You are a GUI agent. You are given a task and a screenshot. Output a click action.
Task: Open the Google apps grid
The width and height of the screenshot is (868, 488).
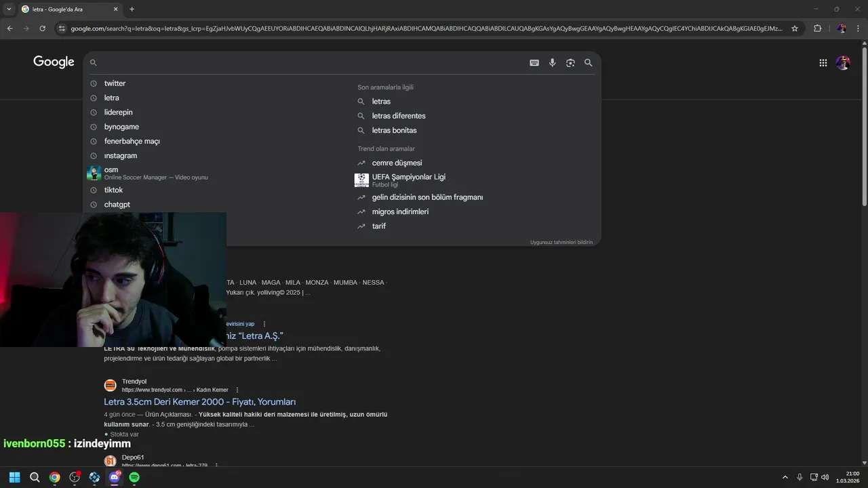click(x=823, y=62)
